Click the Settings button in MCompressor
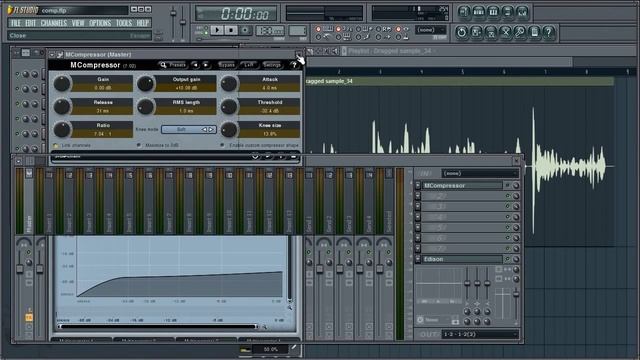The width and height of the screenshot is (640, 360). 271,65
